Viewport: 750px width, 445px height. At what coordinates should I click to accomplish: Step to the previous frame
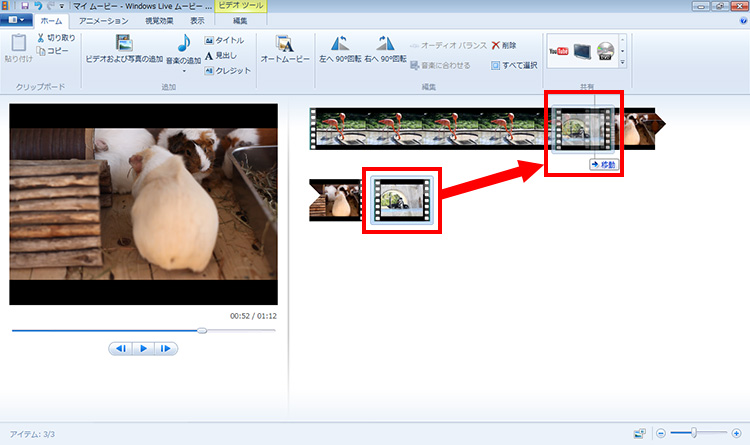pos(121,348)
